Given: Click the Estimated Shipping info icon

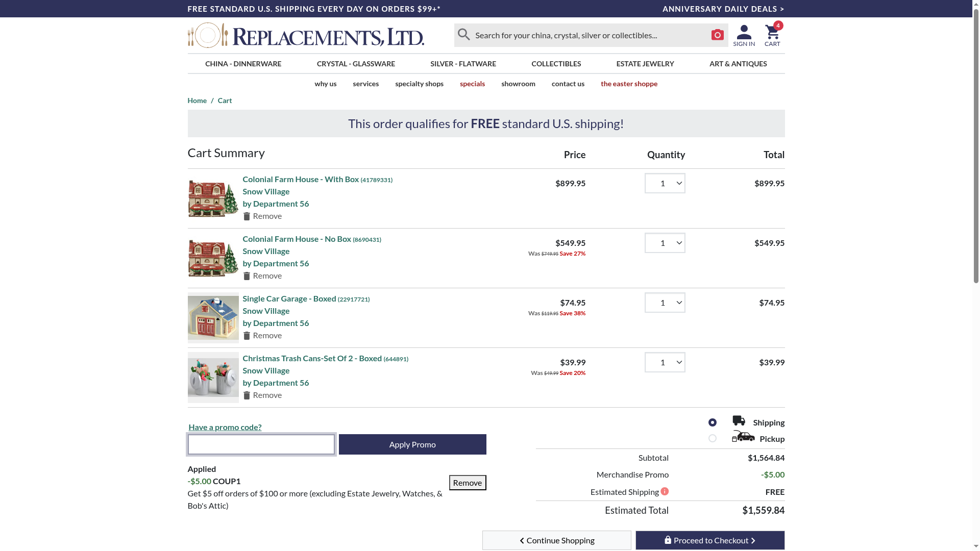Looking at the screenshot, I should [665, 491].
